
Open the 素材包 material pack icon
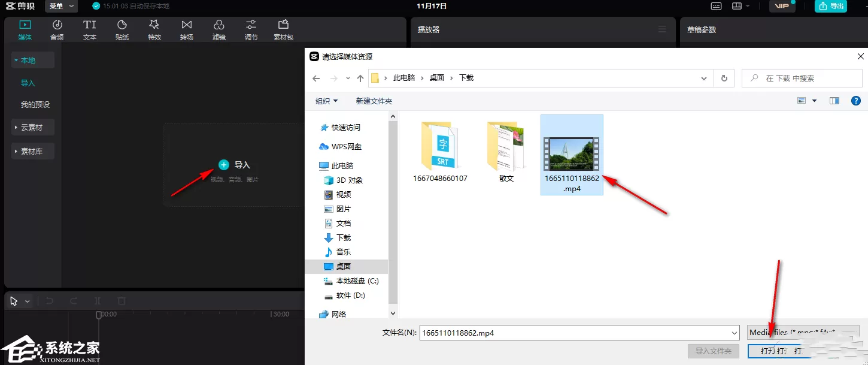point(283,25)
